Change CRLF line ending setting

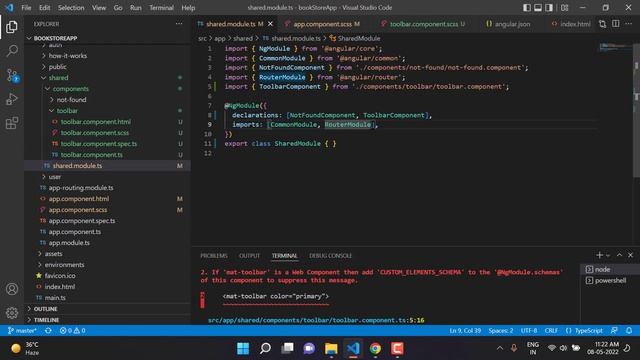click(x=551, y=330)
